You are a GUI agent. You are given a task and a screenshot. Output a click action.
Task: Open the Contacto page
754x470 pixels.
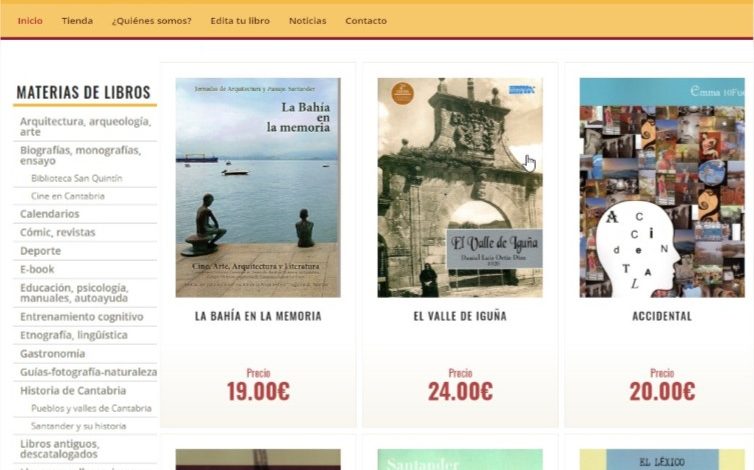(x=366, y=21)
